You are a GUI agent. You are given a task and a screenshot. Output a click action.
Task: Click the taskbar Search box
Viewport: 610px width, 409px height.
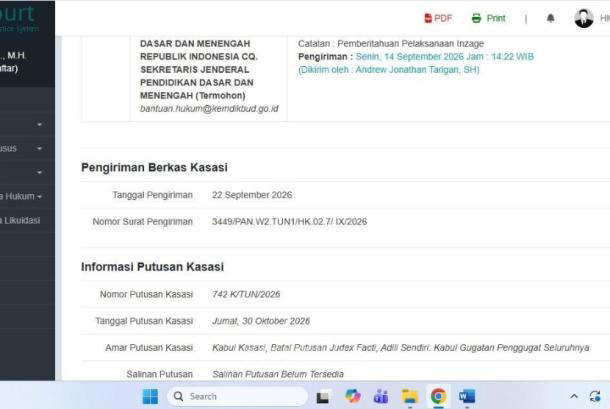tap(237, 396)
